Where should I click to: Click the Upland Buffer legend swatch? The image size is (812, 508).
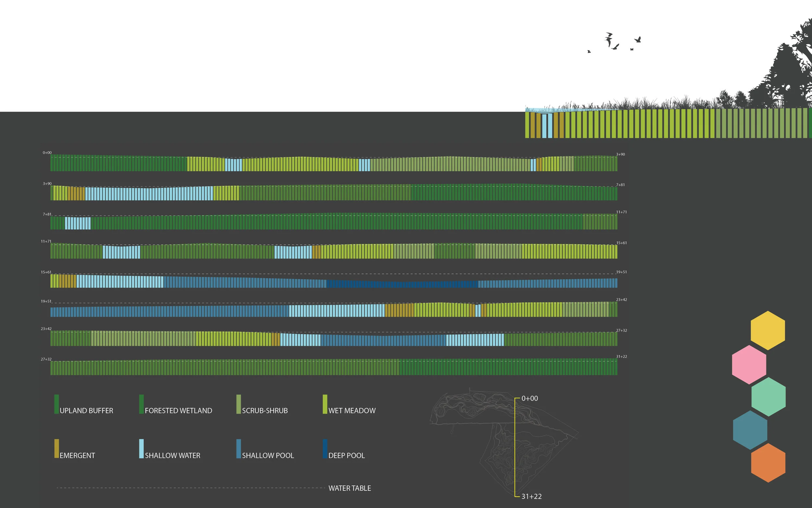57,404
